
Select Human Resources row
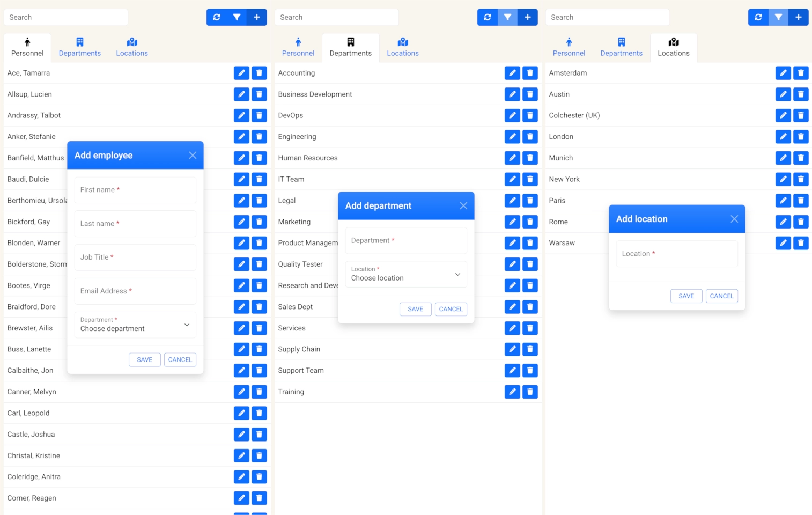(406, 158)
